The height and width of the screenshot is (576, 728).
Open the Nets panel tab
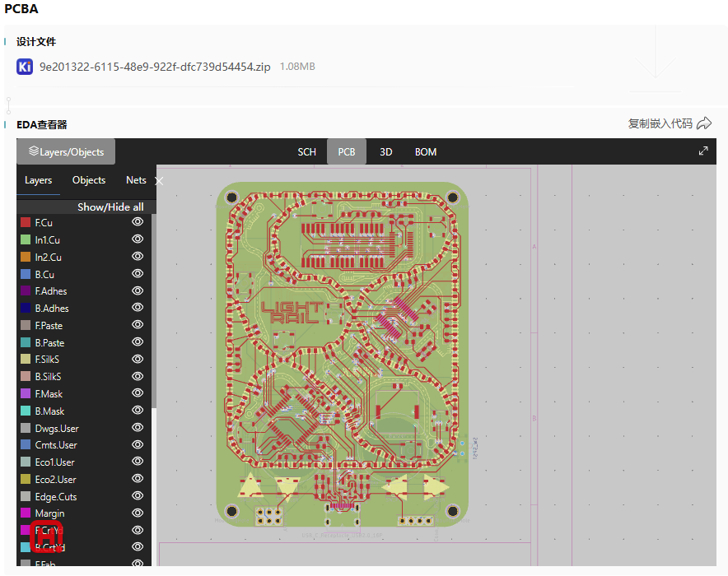point(136,180)
